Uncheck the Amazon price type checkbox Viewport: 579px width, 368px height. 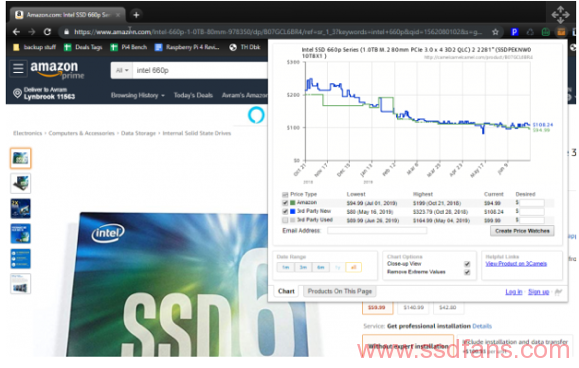285,203
